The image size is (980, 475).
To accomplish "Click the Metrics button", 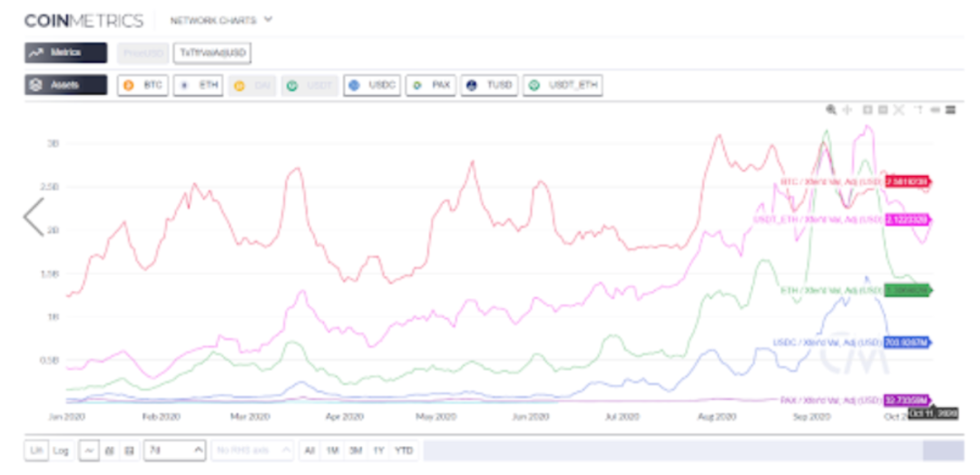I will [x=65, y=53].
